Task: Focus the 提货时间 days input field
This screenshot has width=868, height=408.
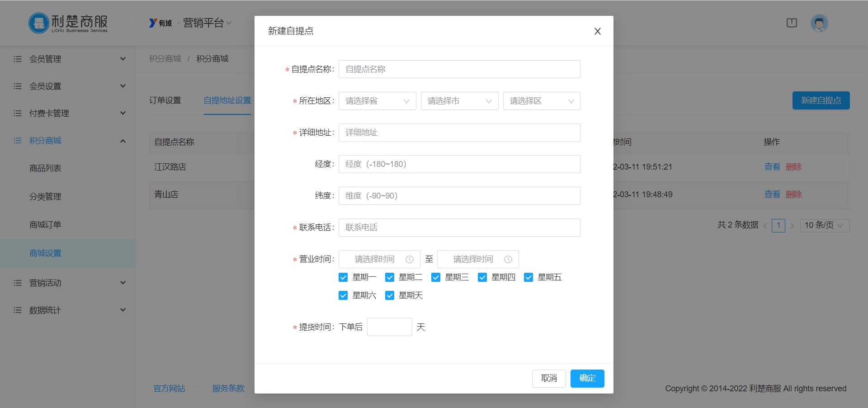Action: tap(390, 327)
